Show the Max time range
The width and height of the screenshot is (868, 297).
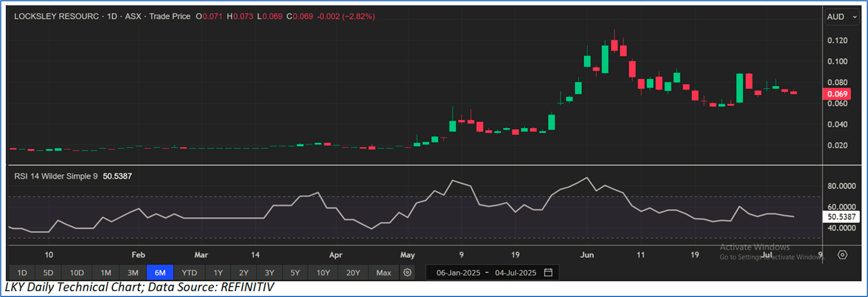click(x=383, y=273)
